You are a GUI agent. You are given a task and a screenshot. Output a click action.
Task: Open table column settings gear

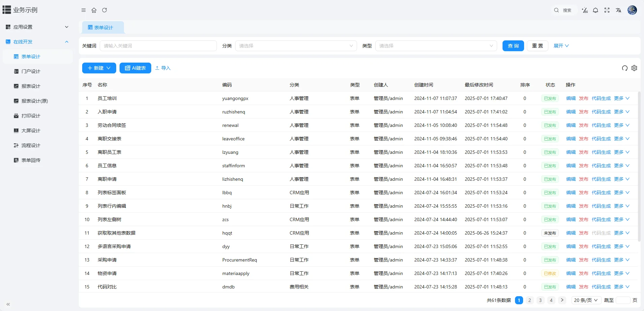634,68
